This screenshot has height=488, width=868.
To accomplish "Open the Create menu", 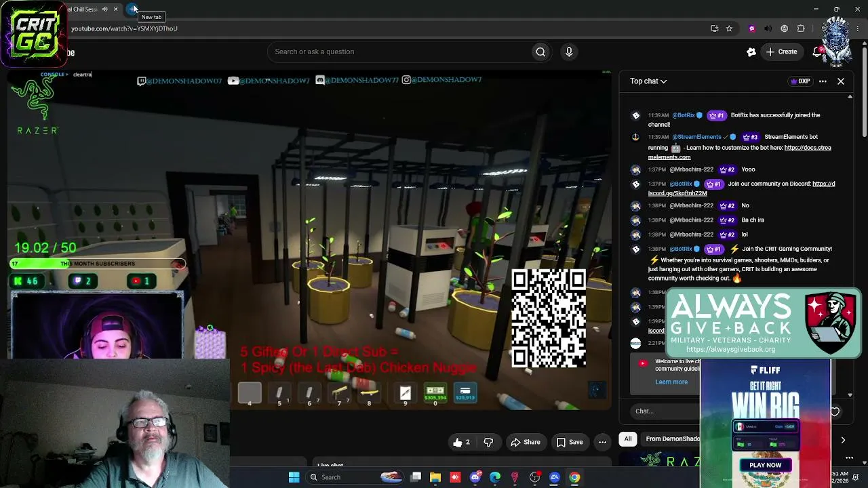I will click(781, 52).
